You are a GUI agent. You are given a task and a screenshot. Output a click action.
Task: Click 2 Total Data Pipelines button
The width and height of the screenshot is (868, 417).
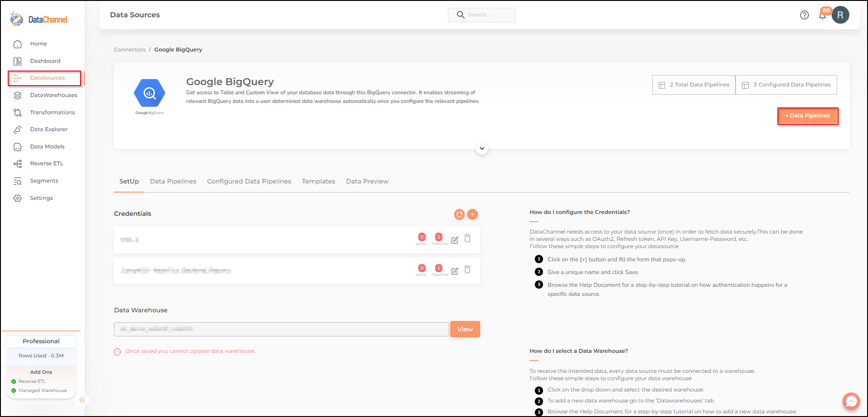[694, 85]
